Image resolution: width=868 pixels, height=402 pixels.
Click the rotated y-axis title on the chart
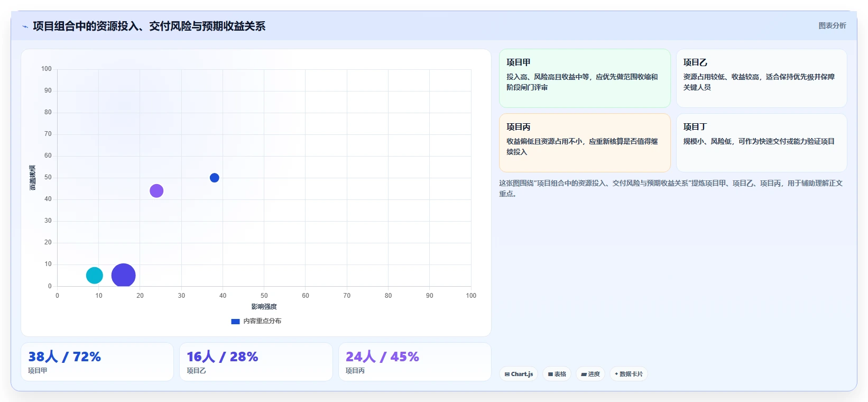tap(33, 178)
